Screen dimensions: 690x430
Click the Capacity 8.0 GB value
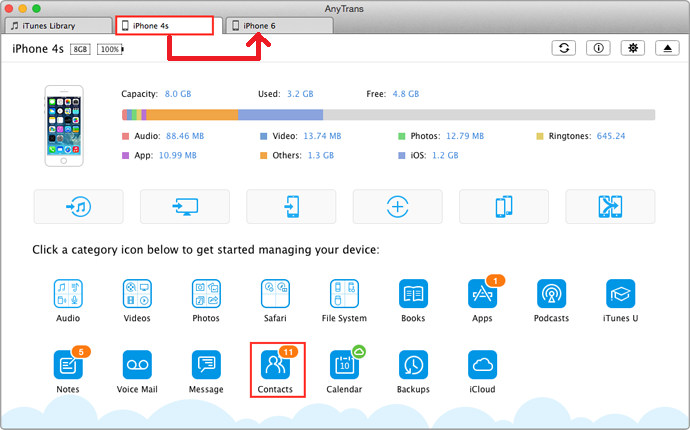pyautogui.click(x=178, y=94)
